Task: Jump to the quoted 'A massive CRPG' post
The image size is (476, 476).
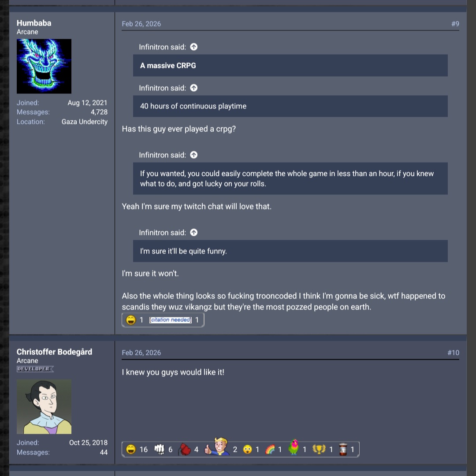Action: pyautogui.click(x=193, y=47)
